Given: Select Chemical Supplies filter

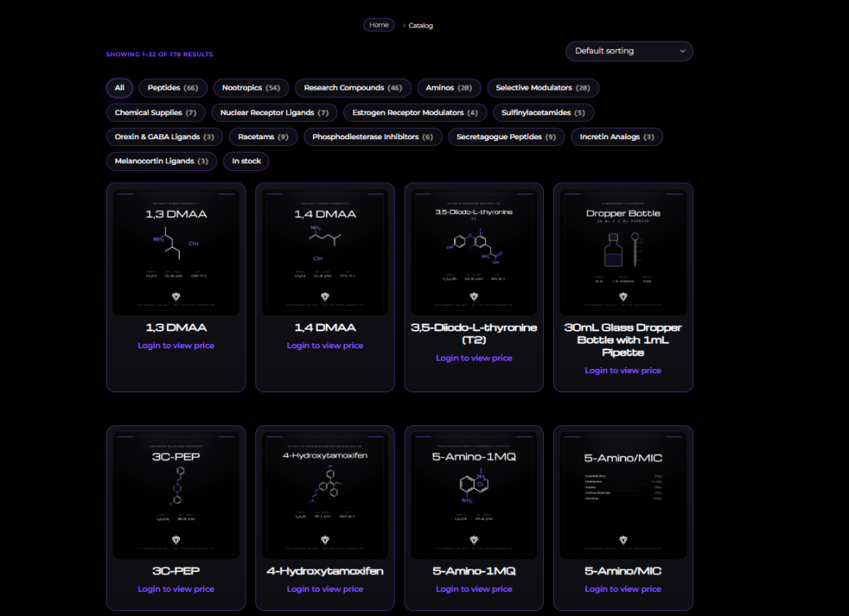Looking at the screenshot, I should tap(155, 113).
